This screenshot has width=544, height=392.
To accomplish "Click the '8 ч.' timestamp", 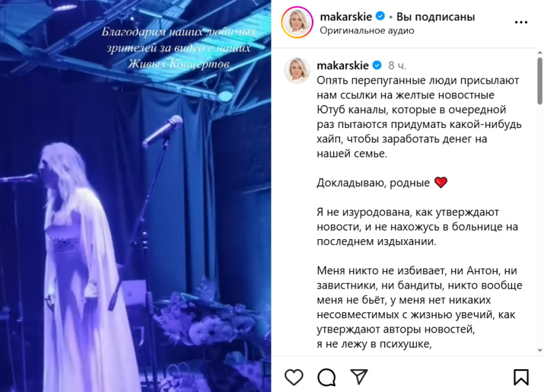I will pos(398,65).
